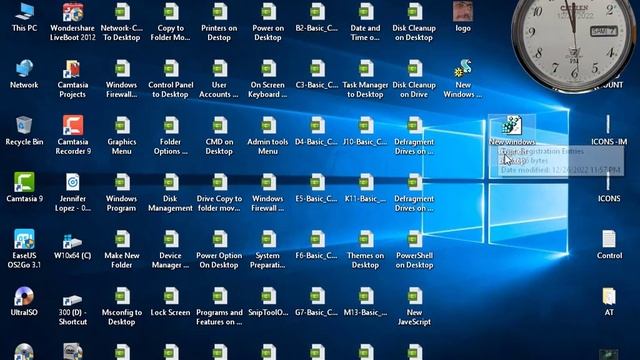Select Themes on Desktop script icon
Screen dimensions: 640x360
click(x=365, y=239)
